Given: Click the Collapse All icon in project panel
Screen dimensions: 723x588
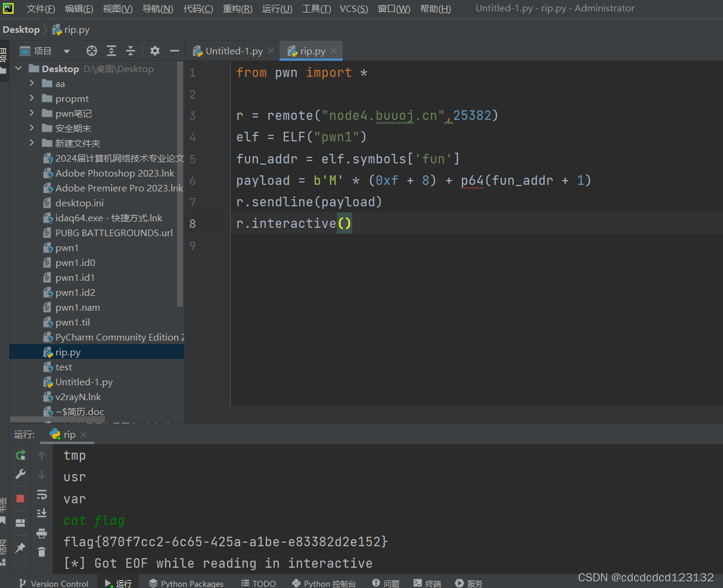Looking at the screenshot, I should pos(131,51).
